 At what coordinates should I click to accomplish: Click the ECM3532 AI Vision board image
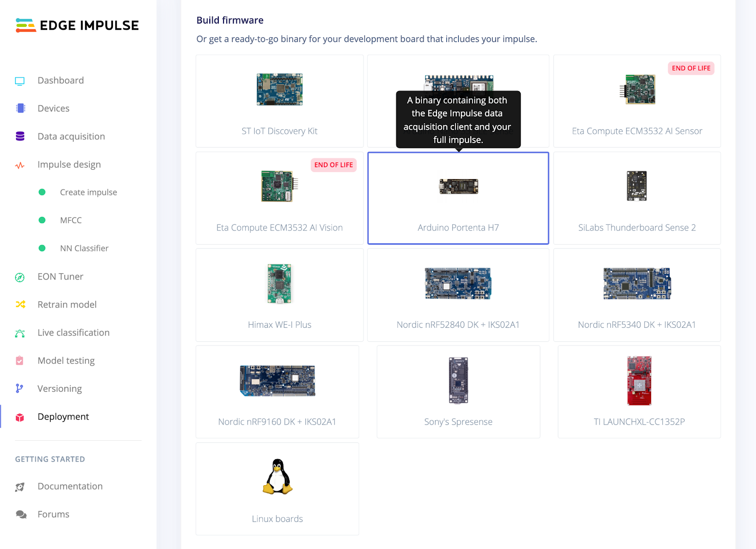click(280, 186)
